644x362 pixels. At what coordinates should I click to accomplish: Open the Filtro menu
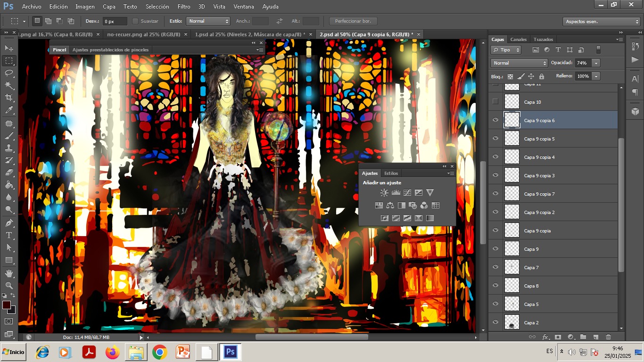[184, 7]
